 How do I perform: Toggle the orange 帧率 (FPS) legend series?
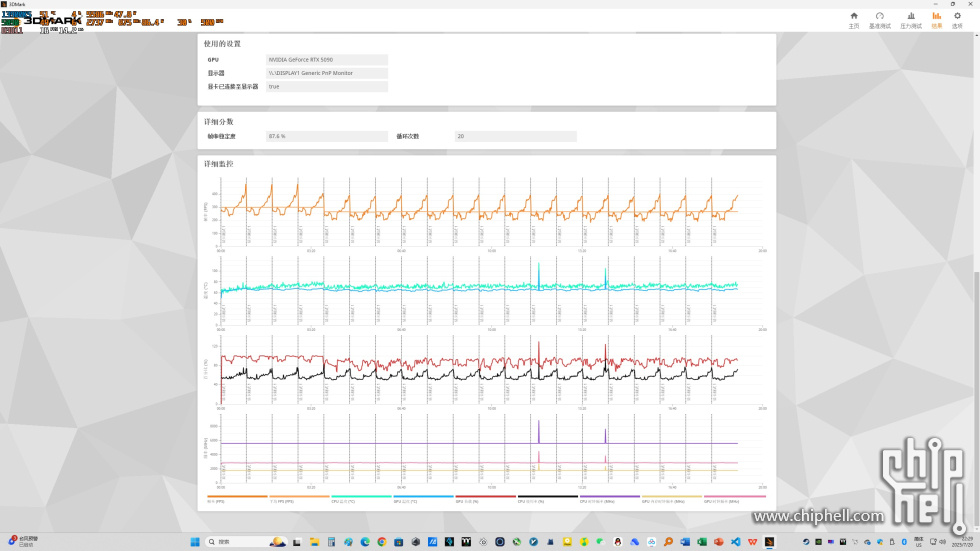pos(237,499)
